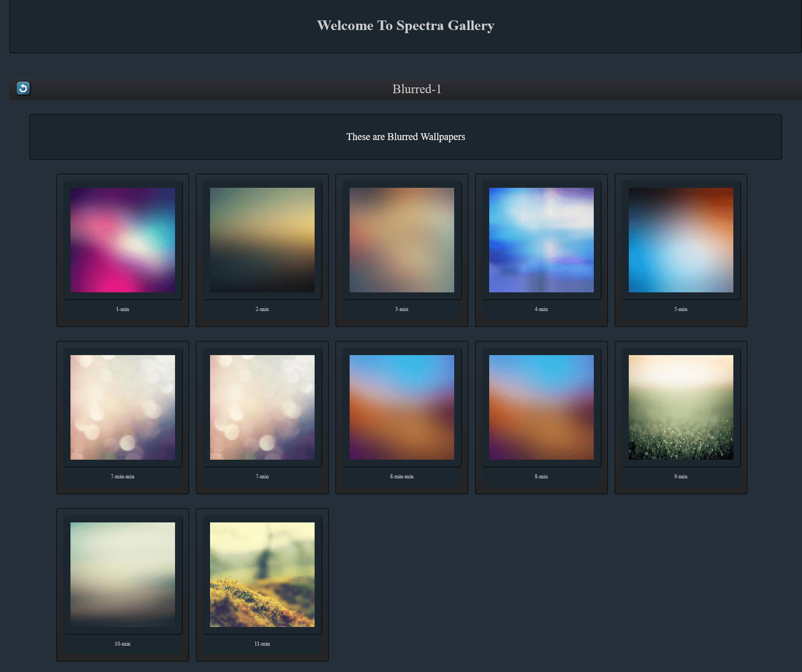
Task: Select the 9-min dewy grass wallpaper
Action: (681, 407)
